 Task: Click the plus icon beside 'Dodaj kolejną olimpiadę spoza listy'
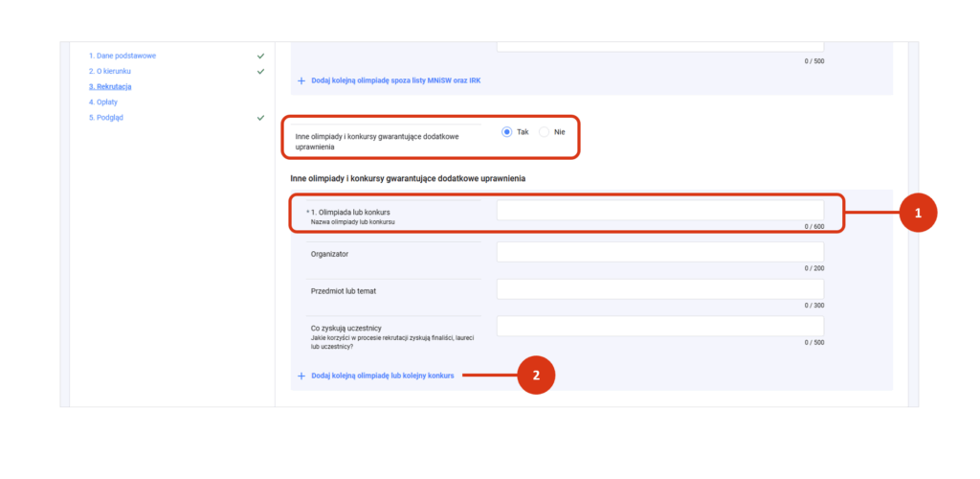point(301,80)
